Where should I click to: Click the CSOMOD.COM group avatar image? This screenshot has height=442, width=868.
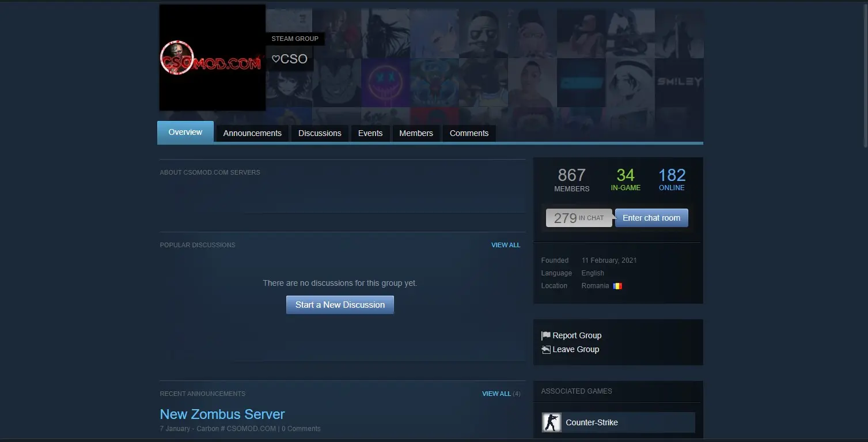(213, 58)
